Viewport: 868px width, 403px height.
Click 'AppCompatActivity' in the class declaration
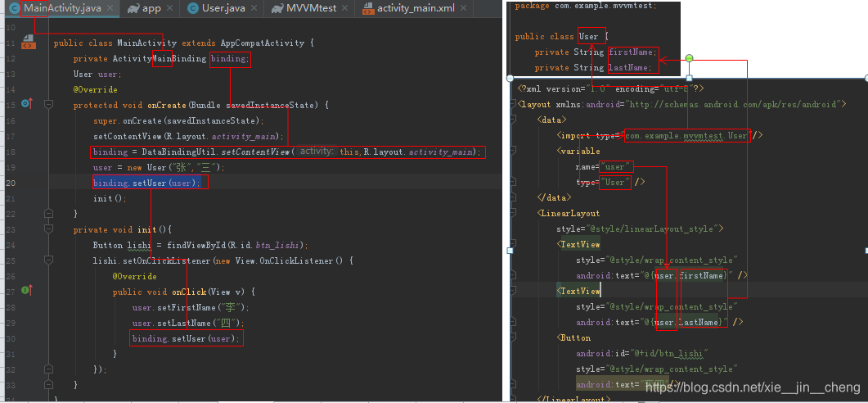263,43
